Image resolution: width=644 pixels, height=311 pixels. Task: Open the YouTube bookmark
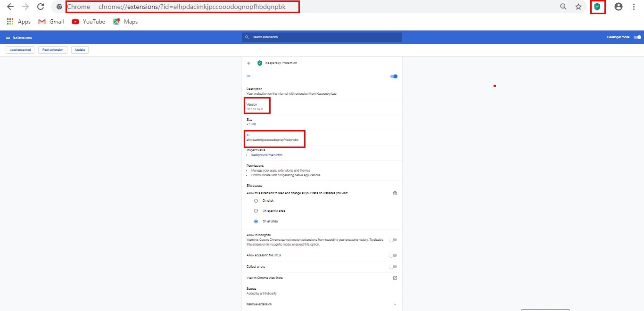point(89,22)
